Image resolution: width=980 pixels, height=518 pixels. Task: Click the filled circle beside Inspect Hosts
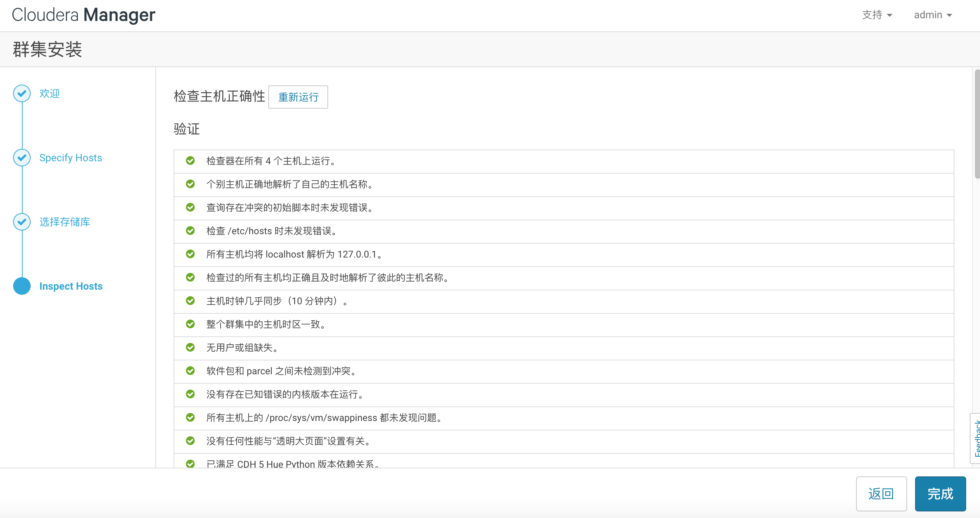point(22,286)
